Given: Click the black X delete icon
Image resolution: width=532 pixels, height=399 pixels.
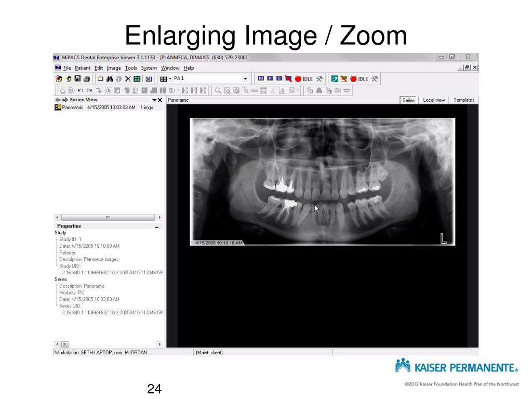Looking at the screenshot, I should 128,79.
